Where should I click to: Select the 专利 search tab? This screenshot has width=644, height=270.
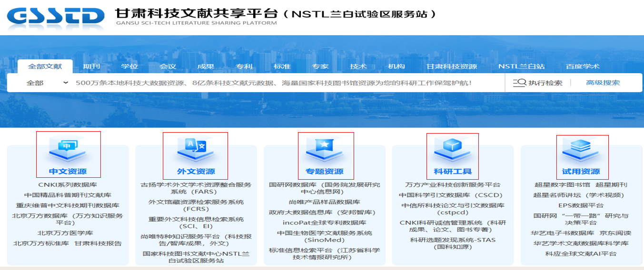[244, 67]
